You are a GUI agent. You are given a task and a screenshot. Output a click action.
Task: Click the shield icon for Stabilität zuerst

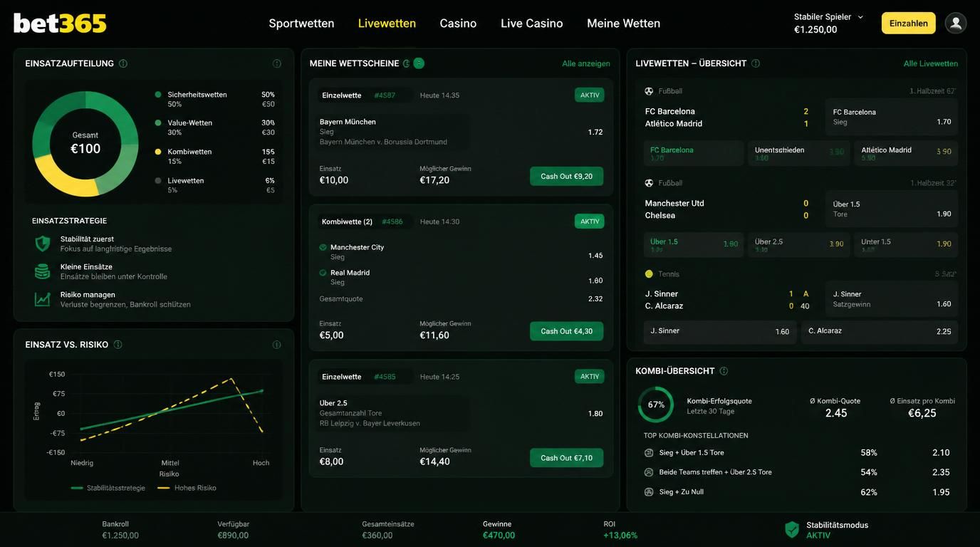click(x=43, y=244)
